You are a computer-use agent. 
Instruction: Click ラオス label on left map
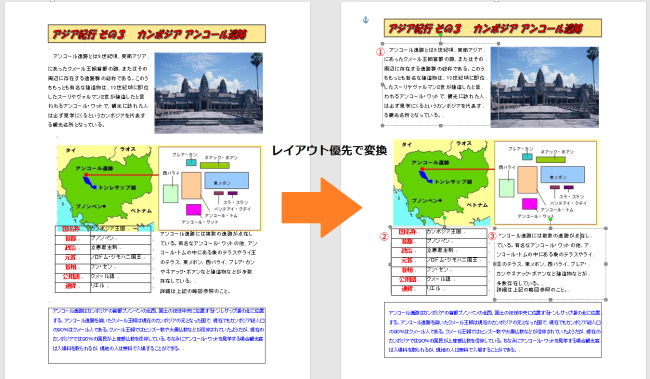pos(128,149)
